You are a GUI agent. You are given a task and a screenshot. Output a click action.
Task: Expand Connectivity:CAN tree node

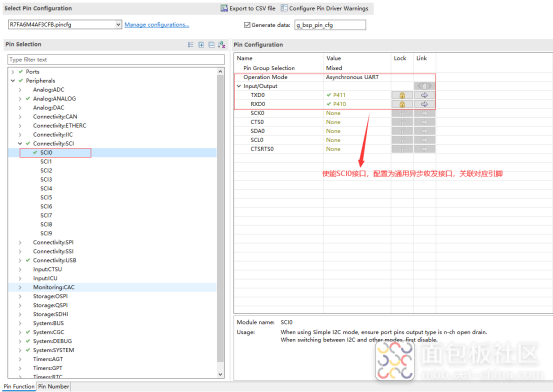click(20, 117)
